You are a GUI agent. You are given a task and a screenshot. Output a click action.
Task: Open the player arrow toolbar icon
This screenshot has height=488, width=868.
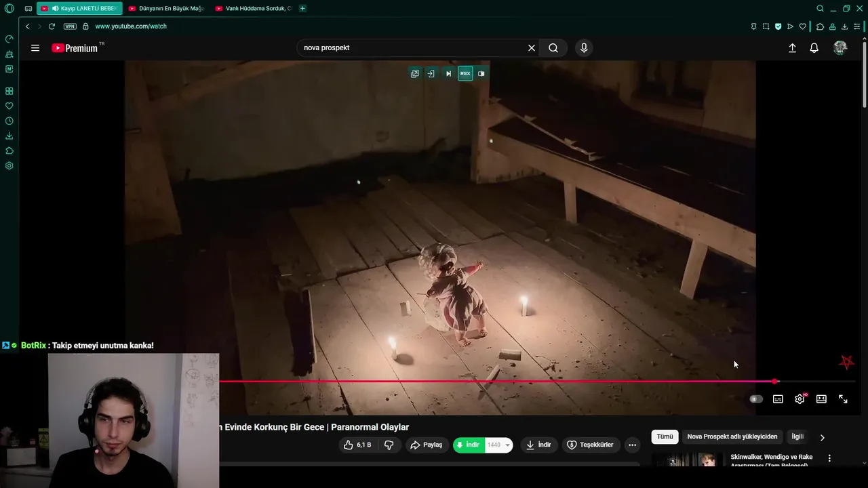point(790,26)
